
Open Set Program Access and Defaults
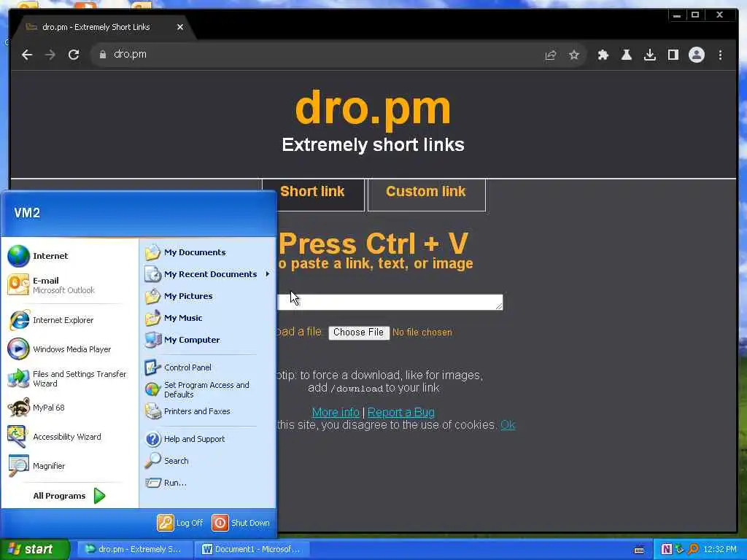tap(207, 389)
